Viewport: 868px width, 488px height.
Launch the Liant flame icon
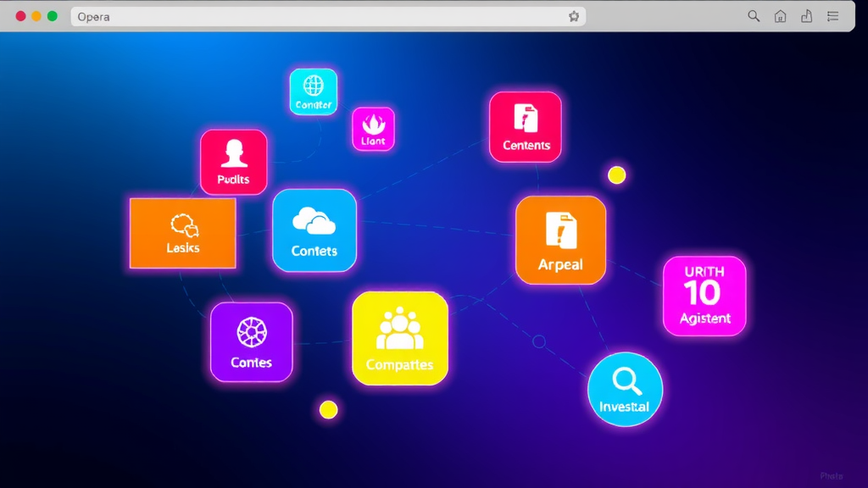click(x=372, y=129)
